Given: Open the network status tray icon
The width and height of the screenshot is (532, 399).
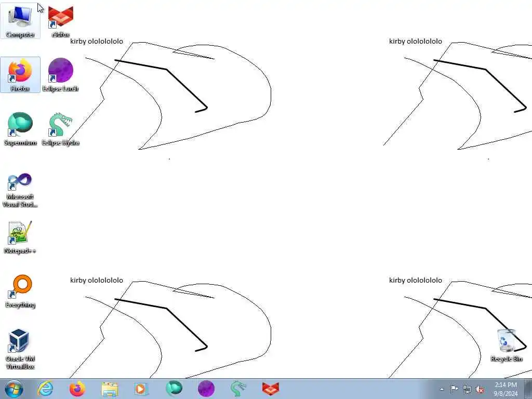Looking at the screenshot, I should coord(467,389).
